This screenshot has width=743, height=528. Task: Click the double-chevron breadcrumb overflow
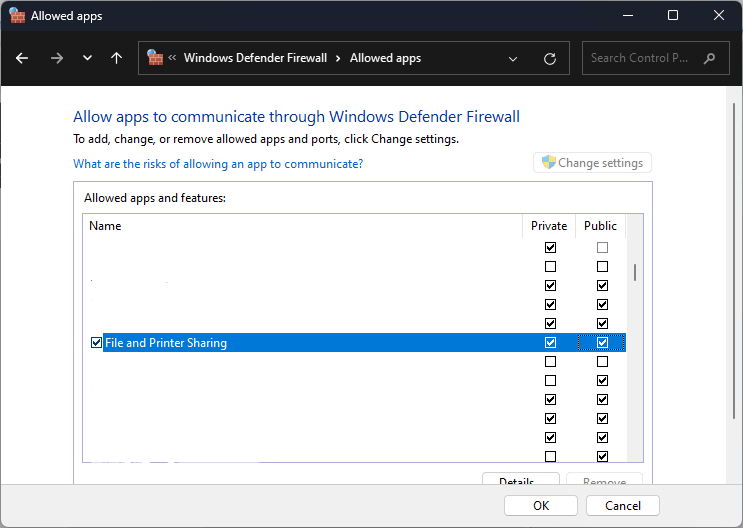click(x=172, y=58)
